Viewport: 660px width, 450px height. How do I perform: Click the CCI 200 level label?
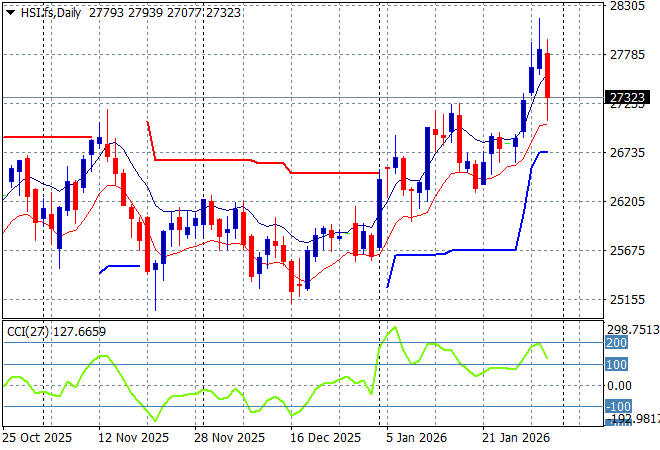pos(616,343)
